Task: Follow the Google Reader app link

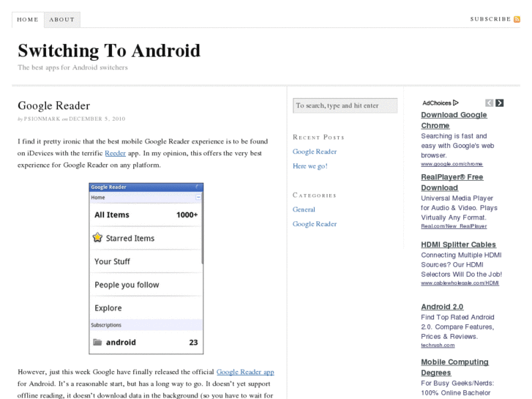Action: 245,372
